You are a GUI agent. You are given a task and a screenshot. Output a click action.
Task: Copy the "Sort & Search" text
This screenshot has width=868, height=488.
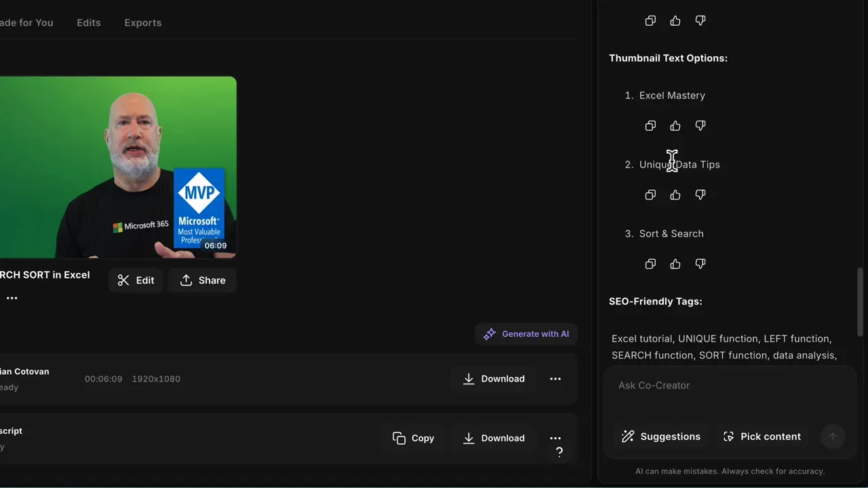pyautogui.click(x=650, y=264)
